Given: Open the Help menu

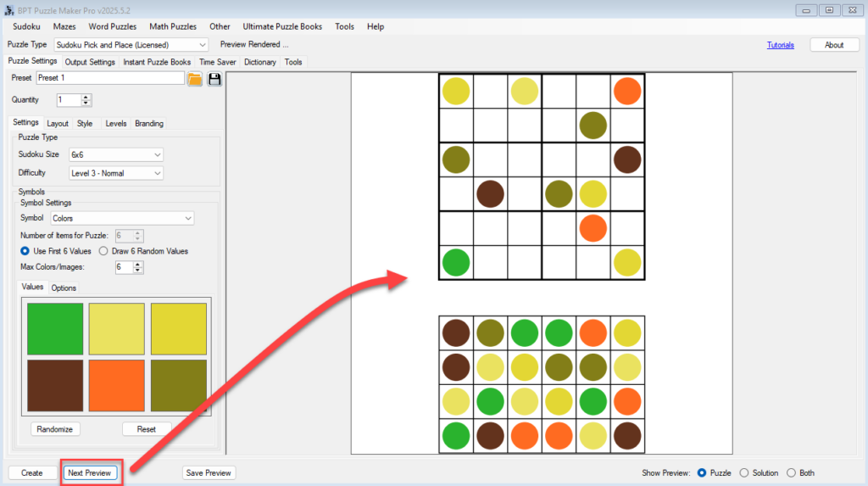Looking at the screenshot, I should pyautogui.click(x=376, y=26).
